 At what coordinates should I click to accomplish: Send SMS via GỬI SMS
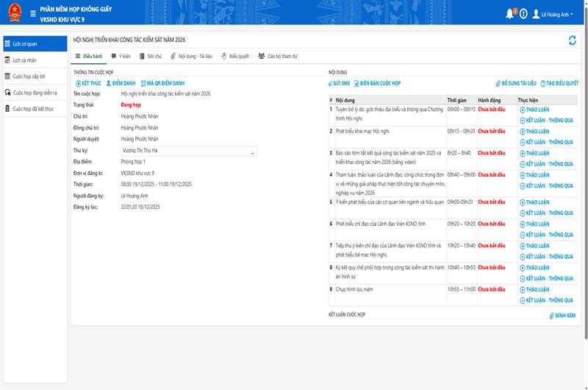tap(340, 83)
